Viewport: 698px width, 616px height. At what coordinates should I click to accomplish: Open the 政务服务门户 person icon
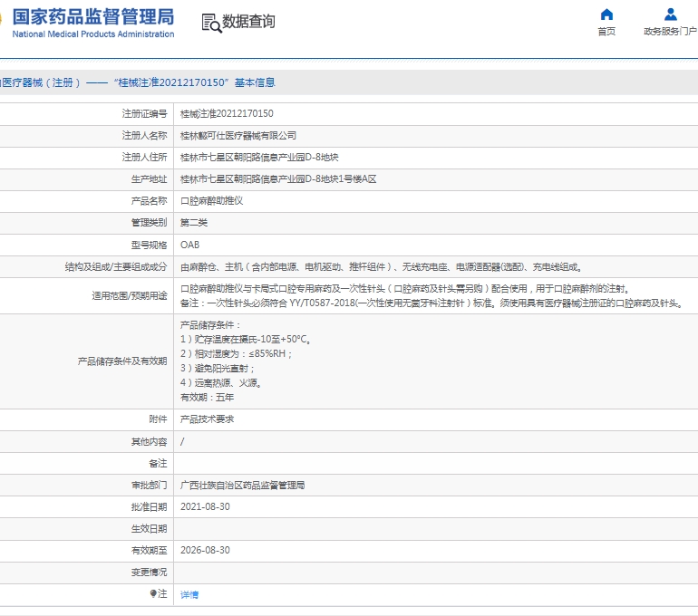click(x=671, y=14)
